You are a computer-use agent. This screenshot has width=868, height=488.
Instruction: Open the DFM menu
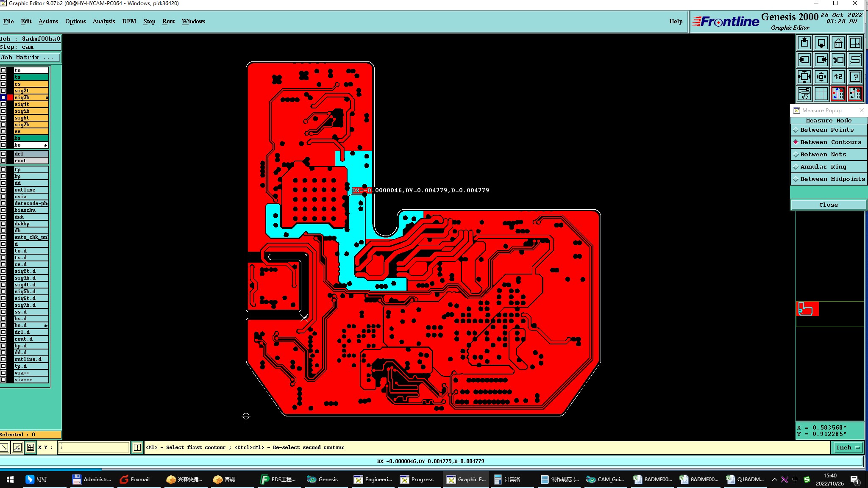[x=129, y=21]
